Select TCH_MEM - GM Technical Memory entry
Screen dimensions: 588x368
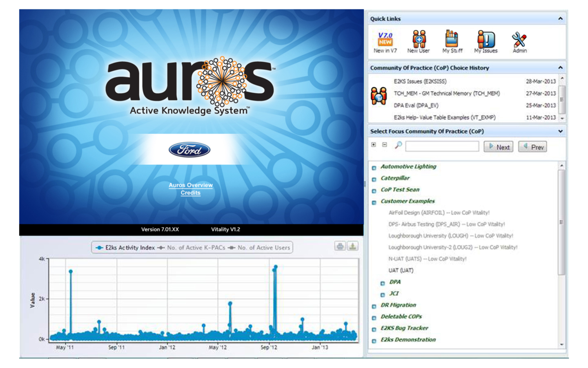447,93
